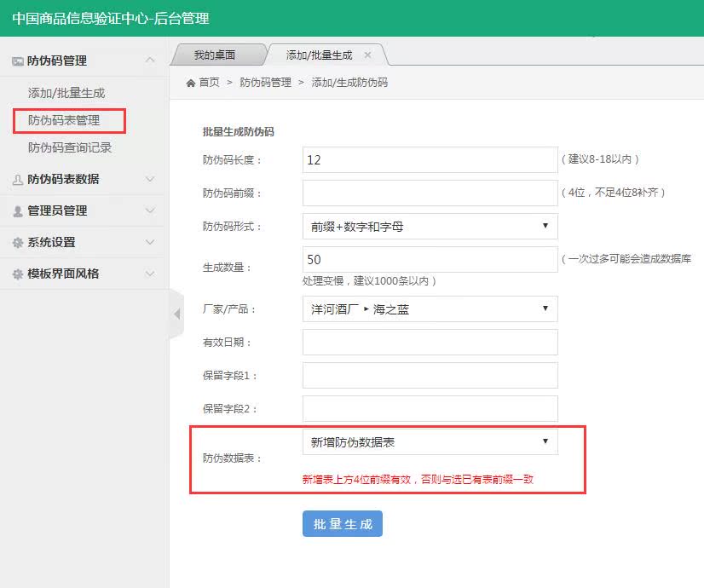
Task: Click the 建议8-18以内 hint text
Action: 600,159
